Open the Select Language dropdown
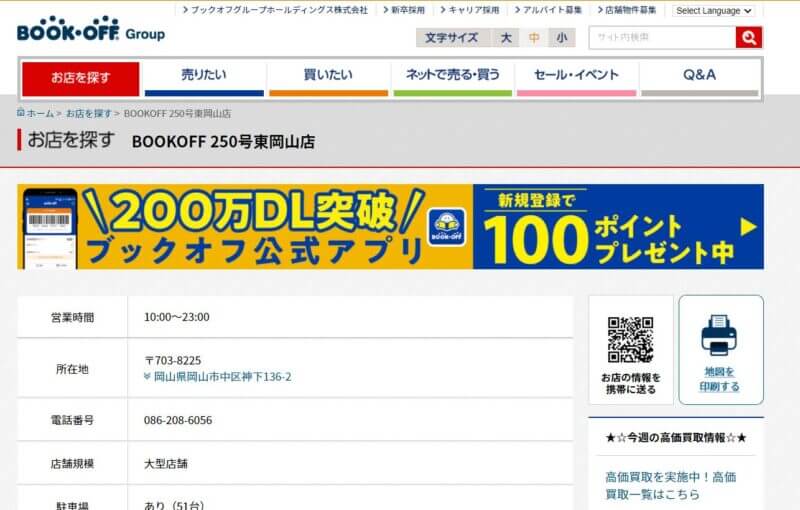 coord(713,10)
